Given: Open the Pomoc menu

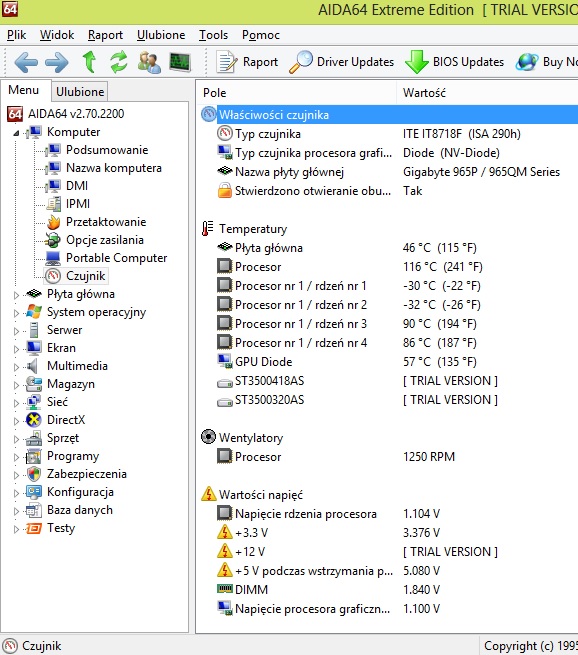Looking at the screenshot, I should tap(261, 35).
